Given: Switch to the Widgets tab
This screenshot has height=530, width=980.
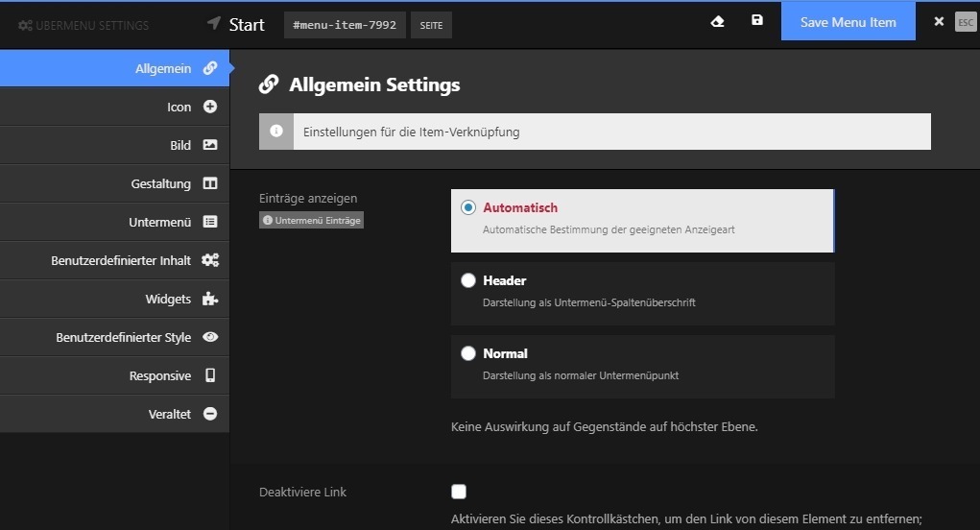Looking at the screenshot, I should (x=114, y=299).
